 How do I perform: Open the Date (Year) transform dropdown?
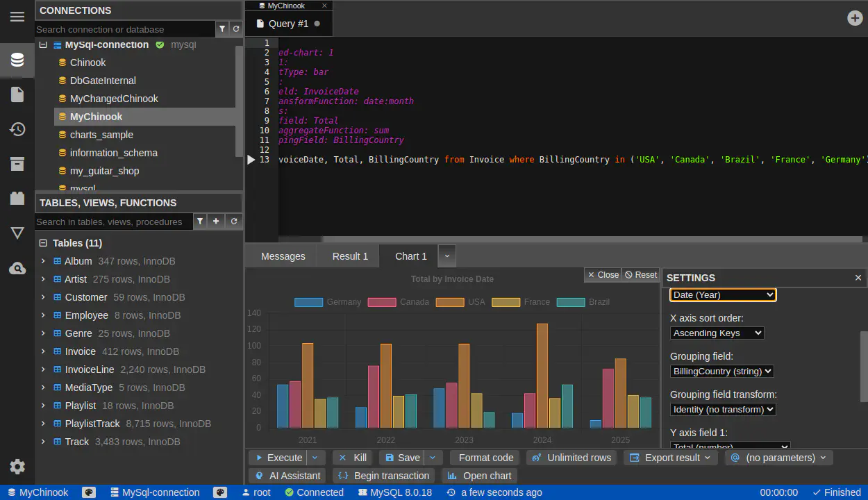[723, 295]
